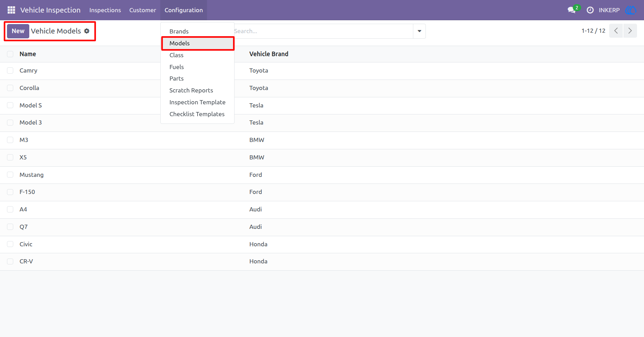Click the BMW brand cell for M3
The height and width of the screenshot is (337, 644).
(x=257, y=140)
